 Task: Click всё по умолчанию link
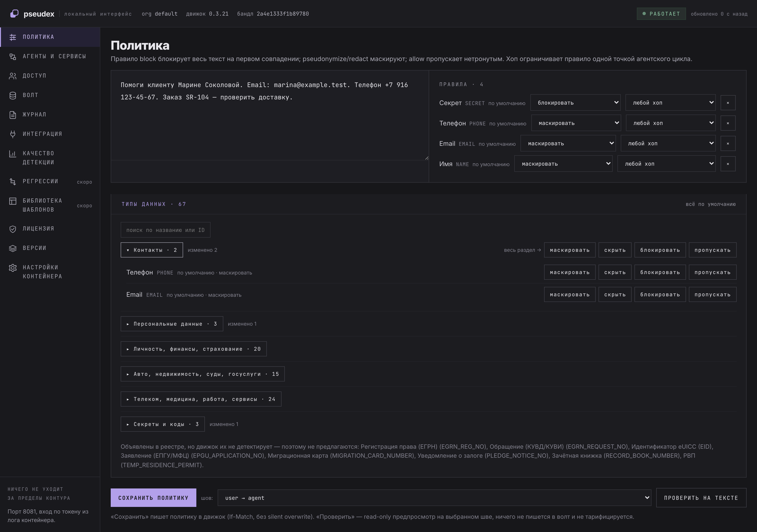coord(710,204)
